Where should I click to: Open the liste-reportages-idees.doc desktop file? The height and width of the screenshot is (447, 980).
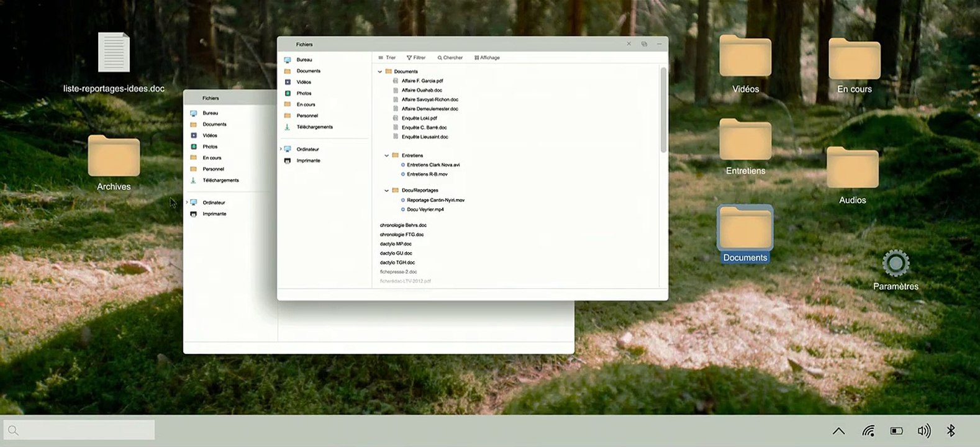114,53
